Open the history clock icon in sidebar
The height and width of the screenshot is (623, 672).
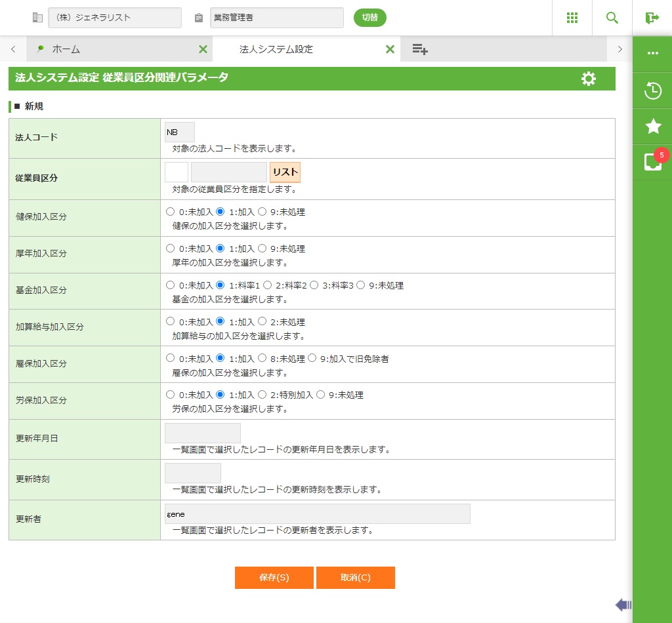coord(652,90)
